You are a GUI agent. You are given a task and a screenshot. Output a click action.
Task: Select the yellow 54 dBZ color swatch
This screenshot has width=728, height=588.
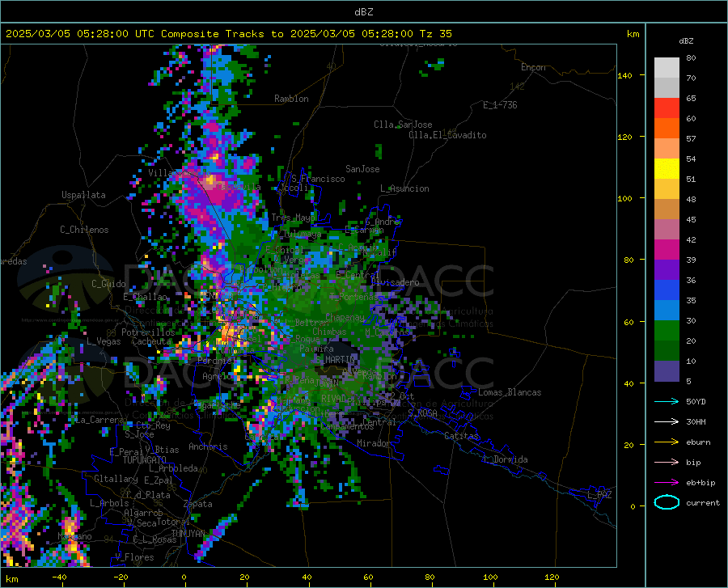point(667,168)
